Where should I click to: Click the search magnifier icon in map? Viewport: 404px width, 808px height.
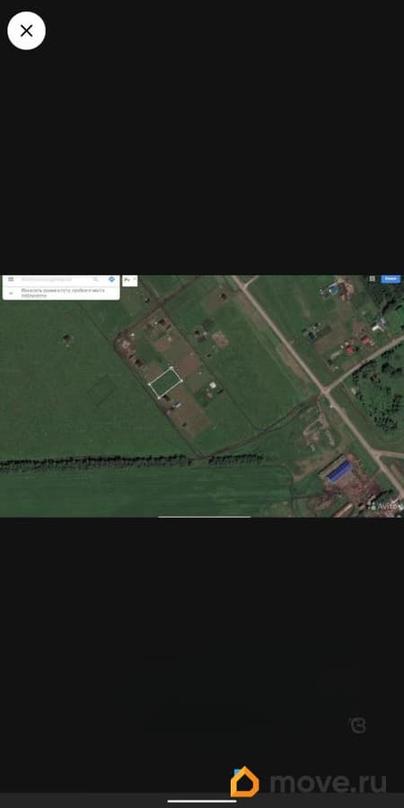95,279
